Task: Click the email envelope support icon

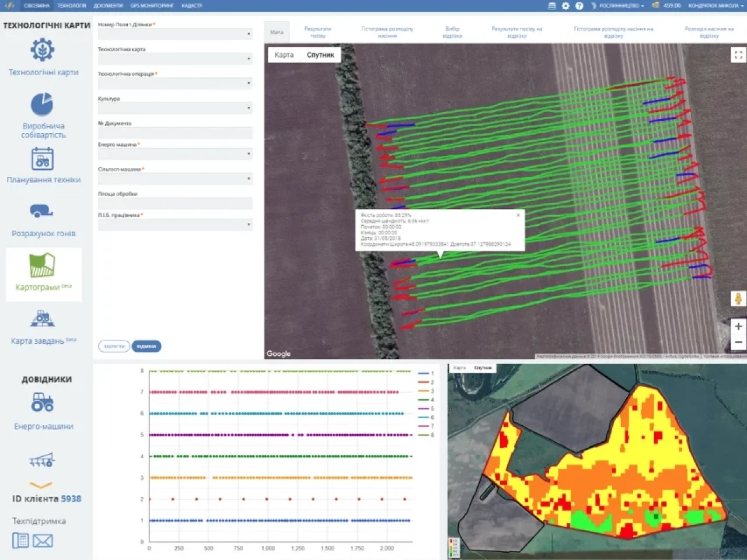Action: tap(43, 541)
